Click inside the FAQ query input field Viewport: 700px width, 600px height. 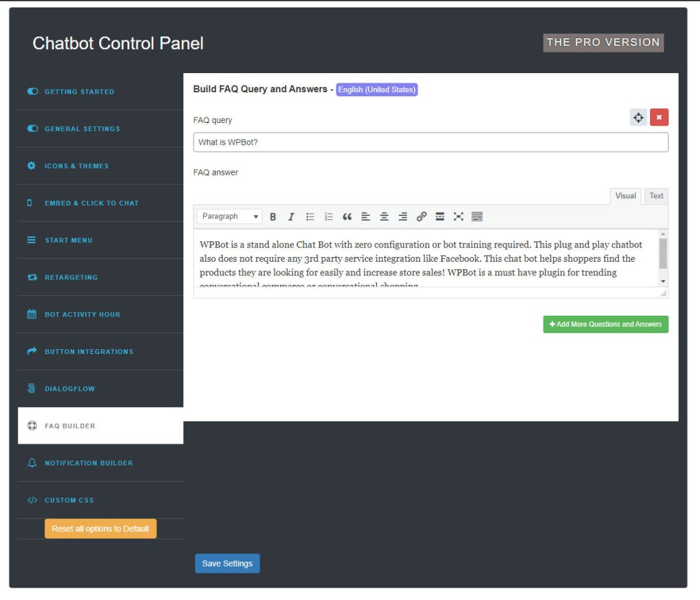click(431, 141)
